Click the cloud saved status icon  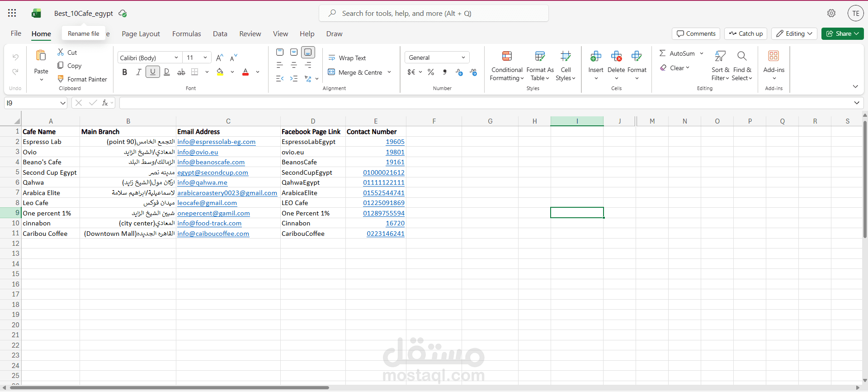(x=123, y=14)
